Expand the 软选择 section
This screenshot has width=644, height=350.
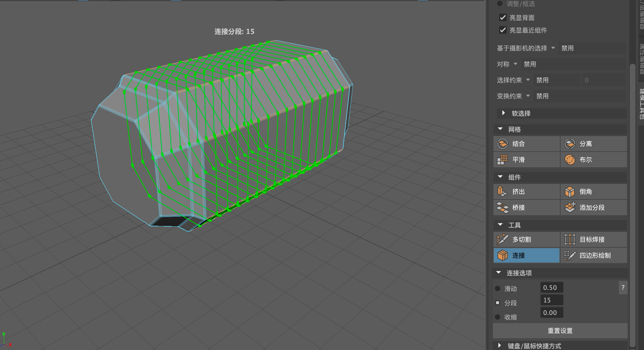[504, 113]
